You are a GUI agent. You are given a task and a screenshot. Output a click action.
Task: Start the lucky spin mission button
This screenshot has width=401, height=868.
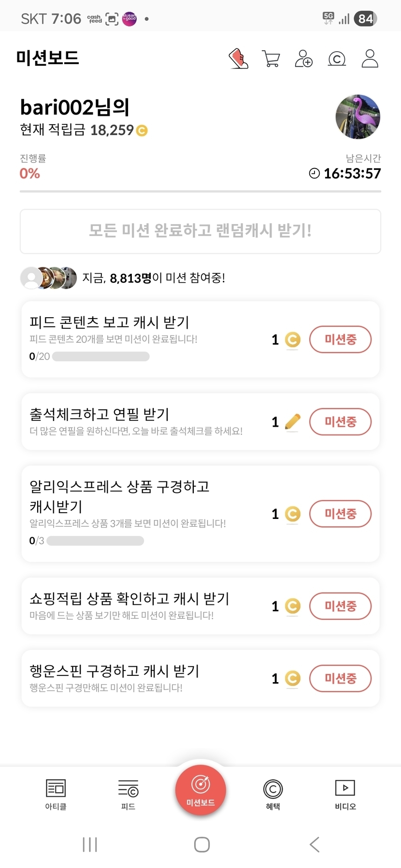coord(340,678)
